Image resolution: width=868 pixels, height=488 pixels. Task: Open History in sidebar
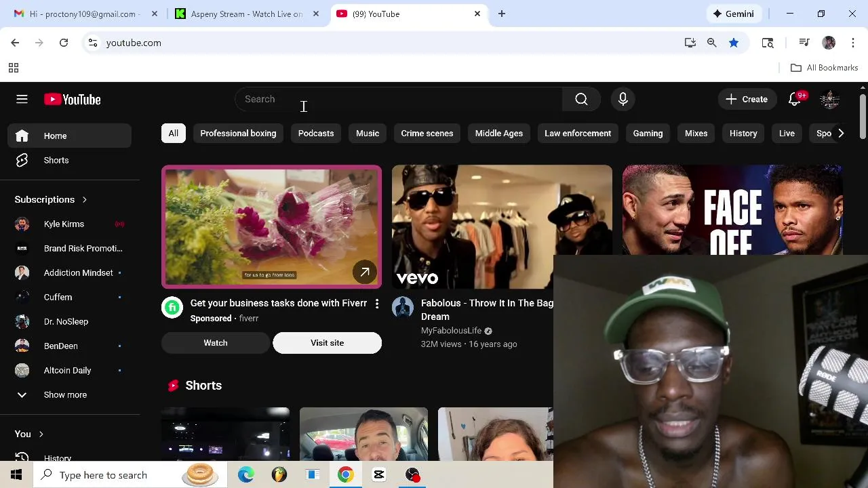(x=70, y=457)
